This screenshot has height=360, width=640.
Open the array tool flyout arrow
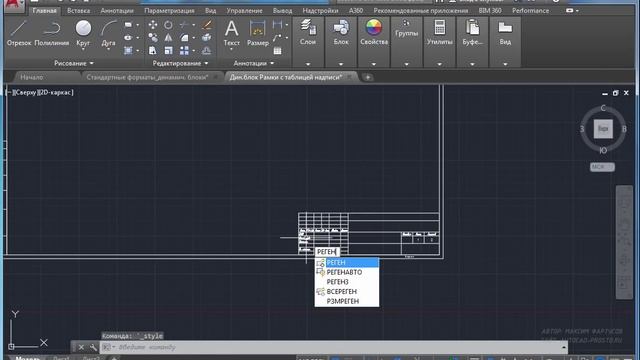tap(194, 51)
